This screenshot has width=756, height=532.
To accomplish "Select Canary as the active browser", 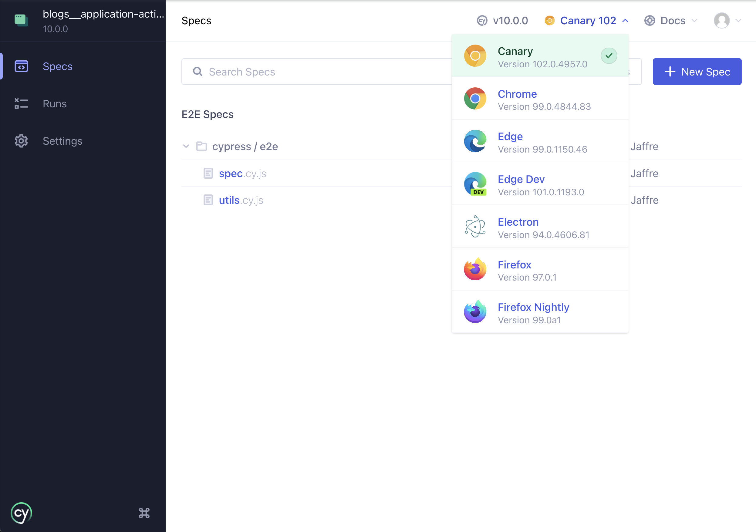I will coord(540,56).
